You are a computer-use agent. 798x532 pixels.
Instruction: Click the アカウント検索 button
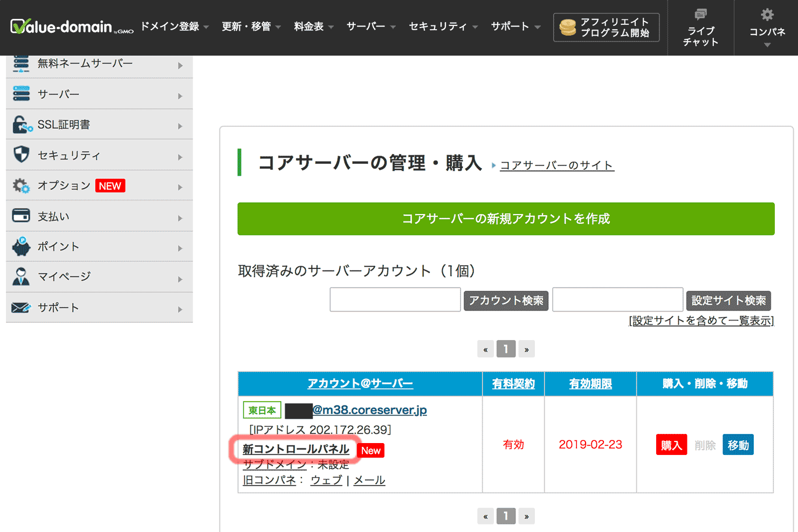pyautogui.click(x=506, y=301)
